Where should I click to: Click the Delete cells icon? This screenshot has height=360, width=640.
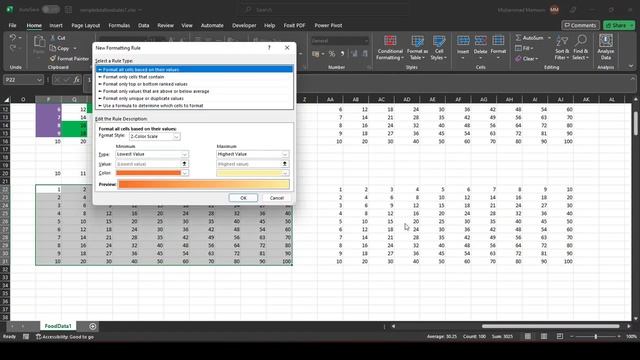point(480,40)
